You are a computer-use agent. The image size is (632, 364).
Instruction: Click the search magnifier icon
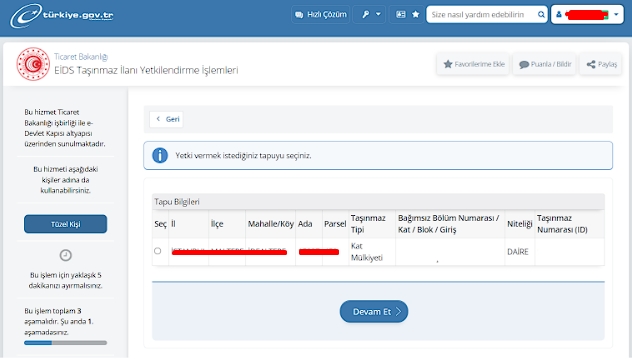(x=541, y=15)
